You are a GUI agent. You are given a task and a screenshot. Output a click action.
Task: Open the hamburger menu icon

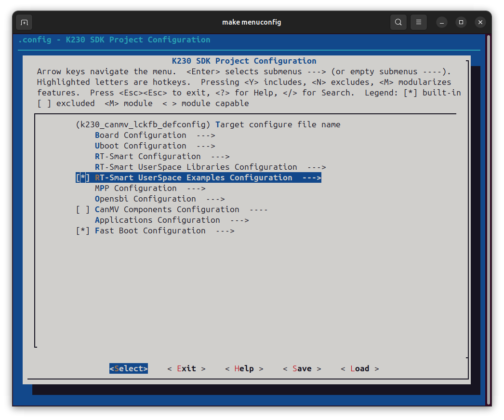pos(419,22)
